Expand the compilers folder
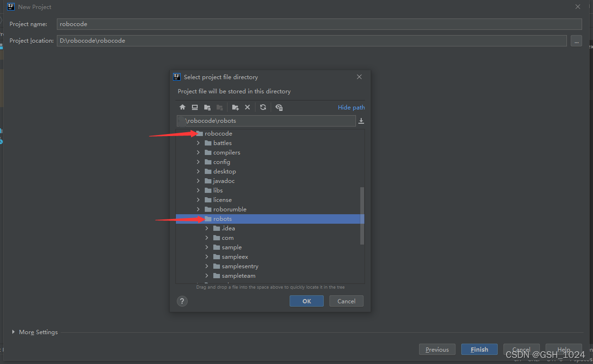The height and width of the screenshot is (364, 593). (x=198, y=152)
